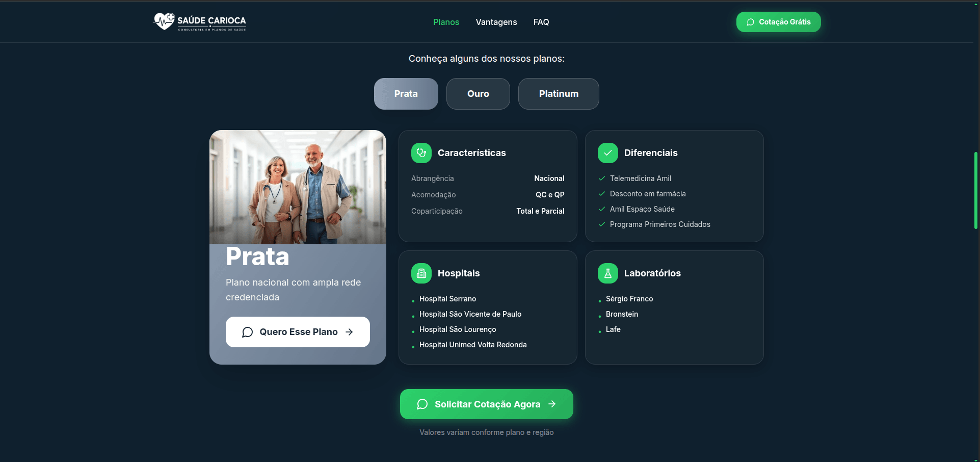
Task: Click the arrow icon in Solicitar Cotação Agora
Action: (552, 404)
